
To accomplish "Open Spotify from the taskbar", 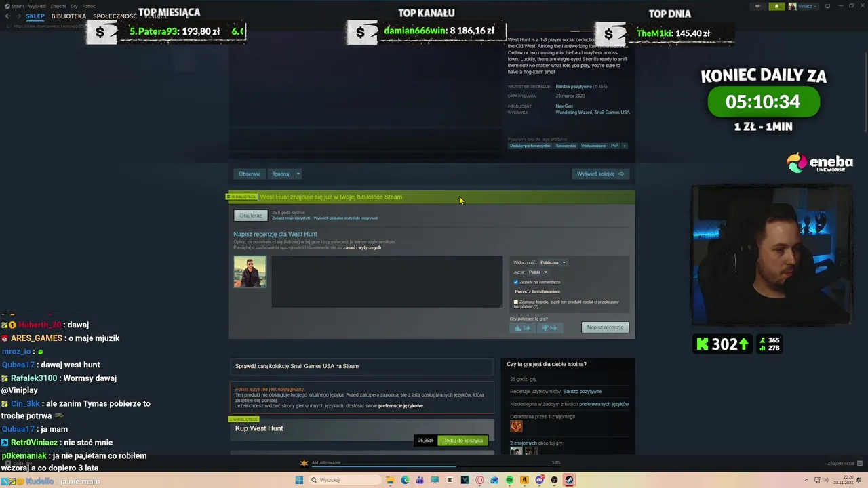I will coord(509,480).
